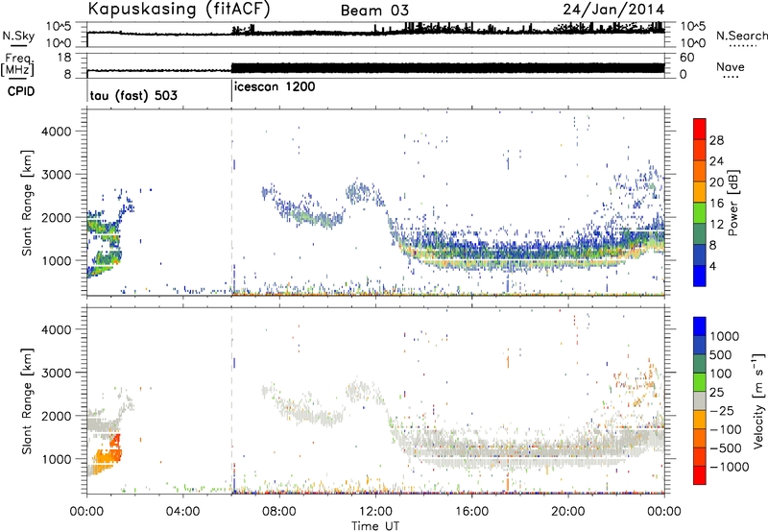Viewport: 768px width, 532px height.
Task: Click the dashed 06:00 line in the power panel
Action: coord(231,203)
